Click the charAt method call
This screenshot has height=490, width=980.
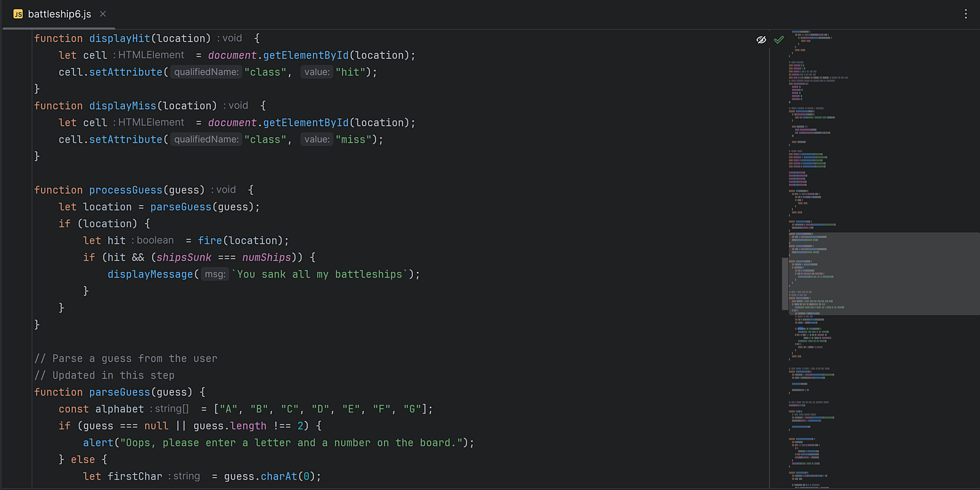pyautogui.click(x=279, y=476)
